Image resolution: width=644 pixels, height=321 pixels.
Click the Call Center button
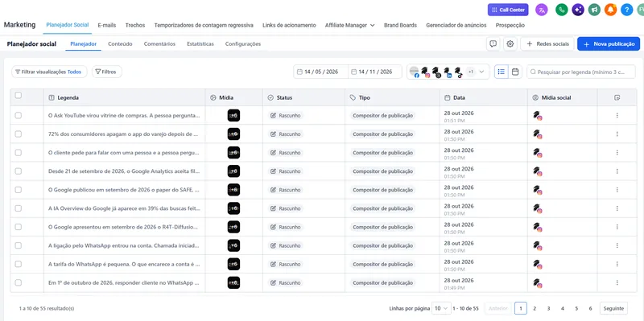508,10
